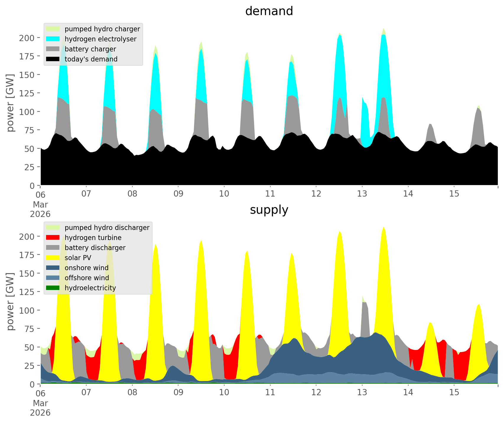Select the battery charger legend color box
The image size is (504, 423).
click(53, 49)
